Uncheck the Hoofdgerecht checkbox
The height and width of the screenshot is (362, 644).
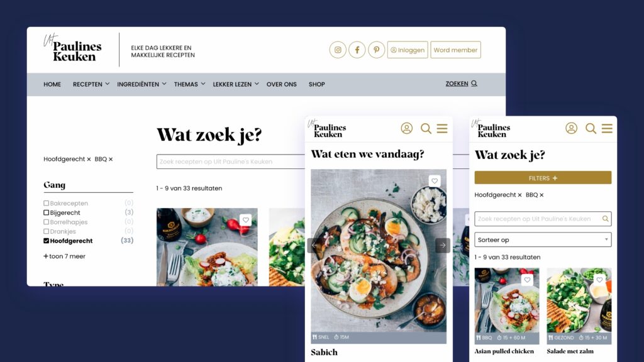coord(46,241)
